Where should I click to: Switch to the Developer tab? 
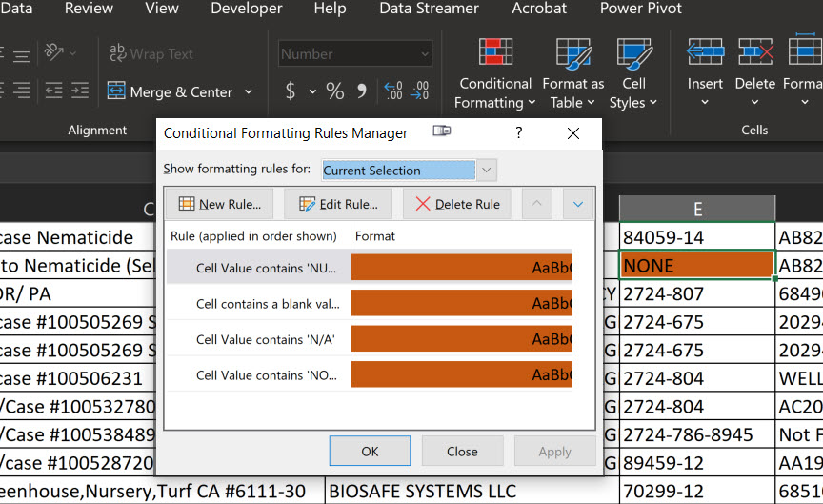[x=246, y=9]
